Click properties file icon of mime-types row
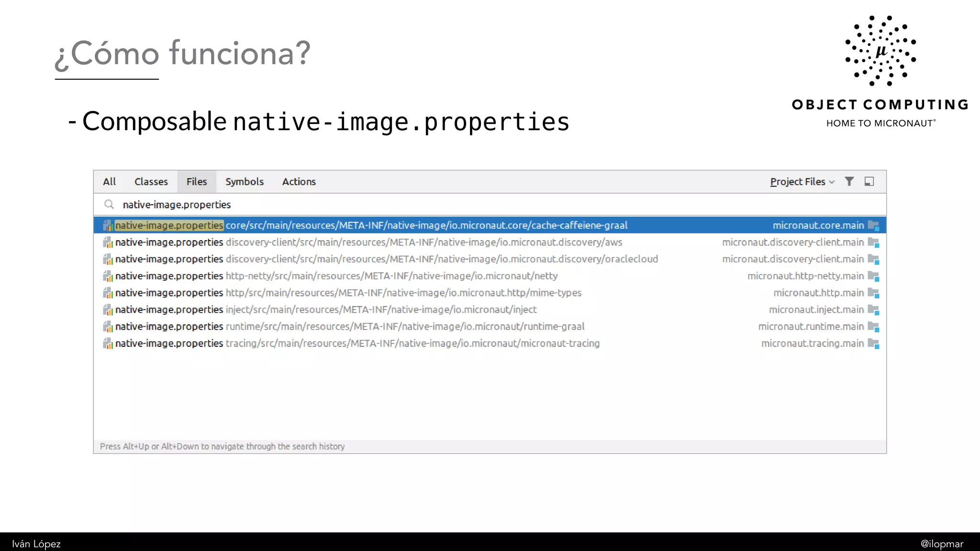 click(108, 293)
